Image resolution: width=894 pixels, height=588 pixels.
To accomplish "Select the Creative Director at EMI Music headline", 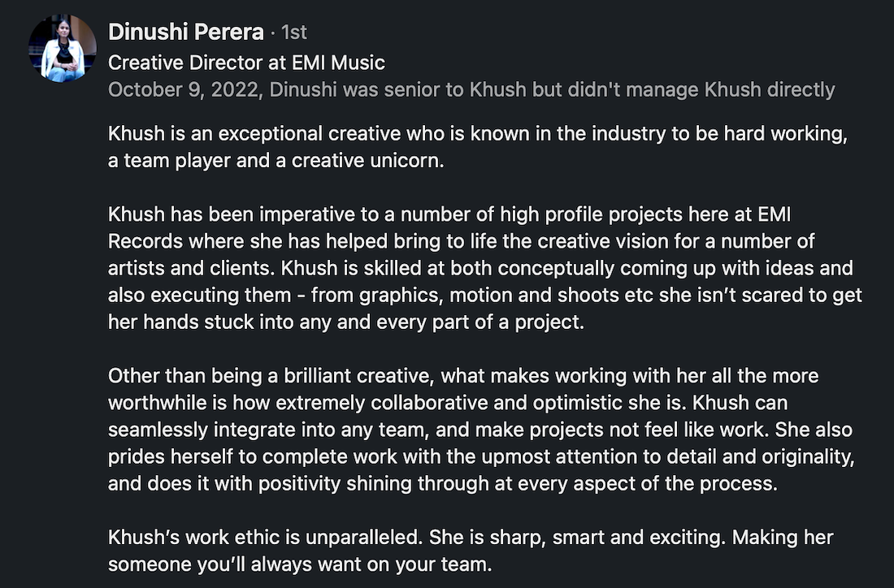I will tap(246, 63).
